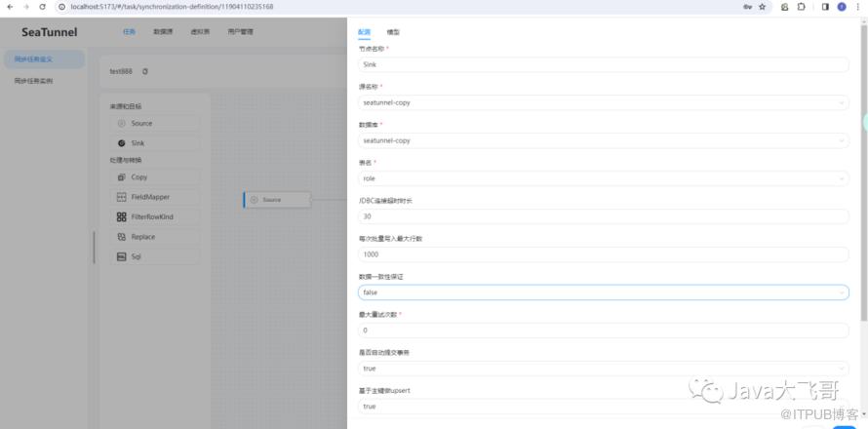Pick the FilterRowKind transform icon
This screenshot has height=429, width=868.
coord(122,216)
